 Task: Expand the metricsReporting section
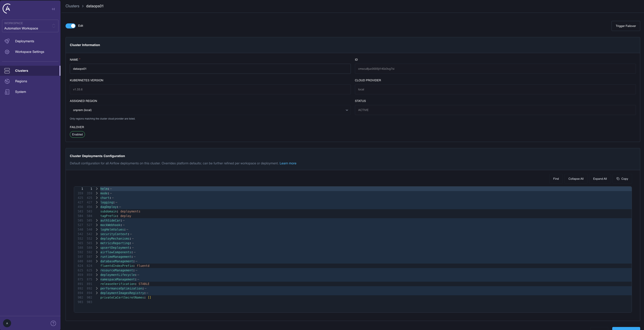(97, 243)
